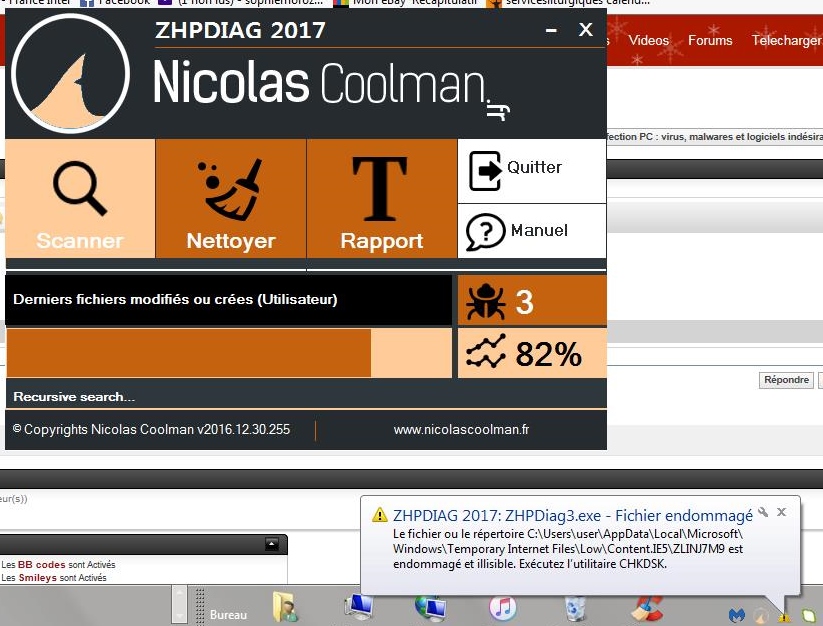This screenshot has height=626, width=823.
Task: Click the wrench icon in the notification balloon
Action: (763, 512)
